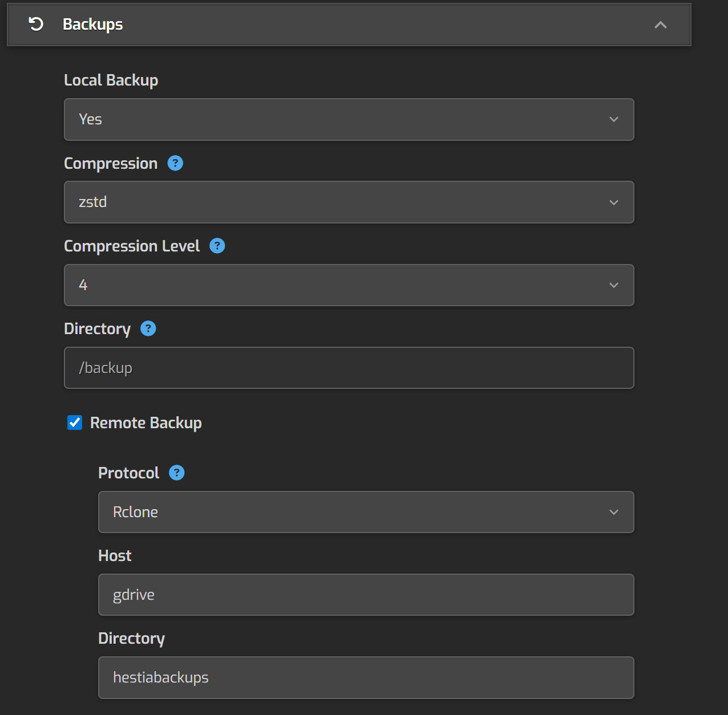Uncheck the Remote Backup checkbox
Screen dimensions: 728x715
[x=75, y=422]
